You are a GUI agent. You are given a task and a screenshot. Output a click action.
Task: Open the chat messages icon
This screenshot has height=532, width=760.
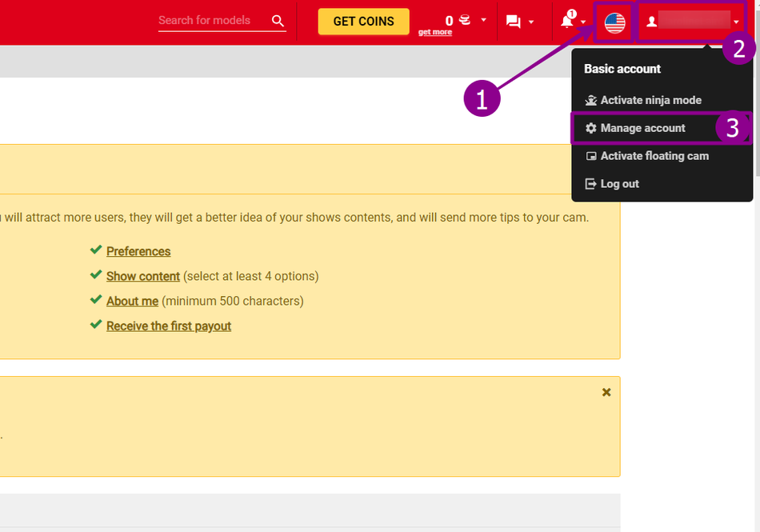click(x=514, y=22)
